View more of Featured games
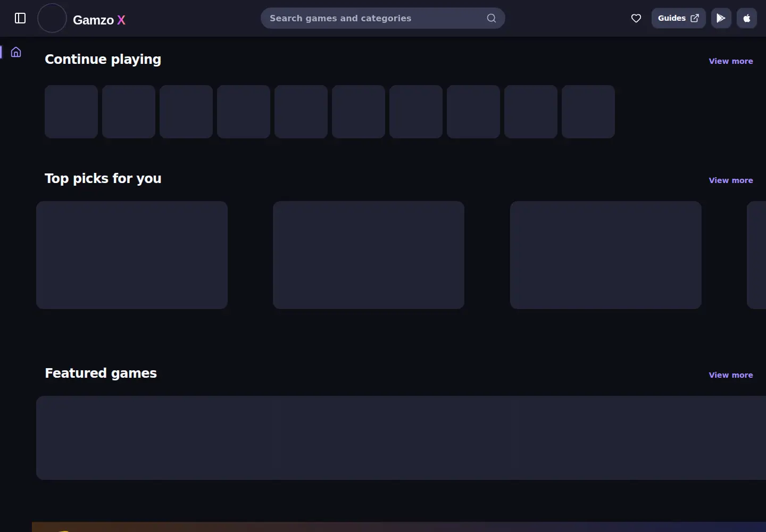The image size is (766, 532). (730, 375)
